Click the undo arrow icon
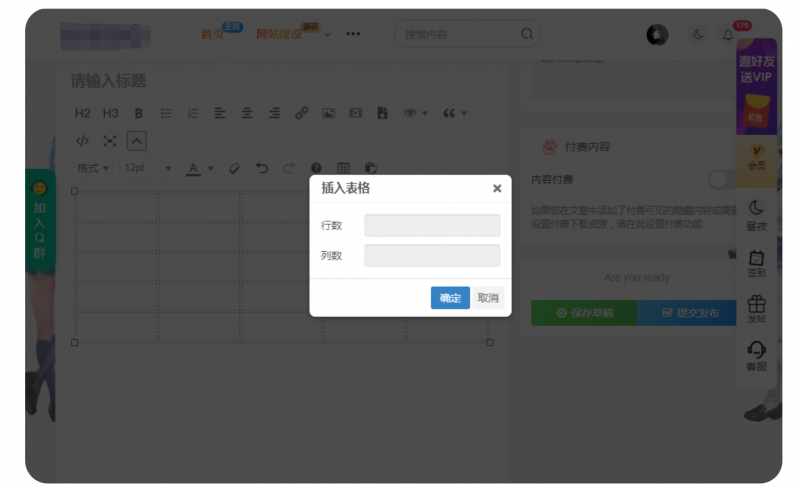The height and width of the screenshot is (489, 800). pos(262,168)
